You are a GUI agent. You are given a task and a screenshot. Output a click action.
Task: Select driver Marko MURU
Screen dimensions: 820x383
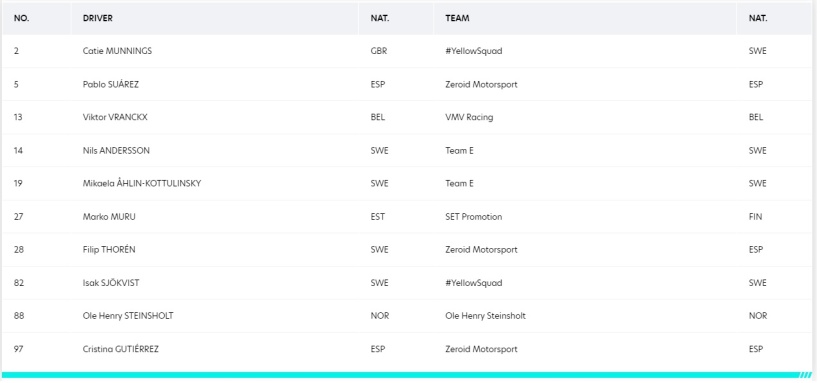coord(109,217)
